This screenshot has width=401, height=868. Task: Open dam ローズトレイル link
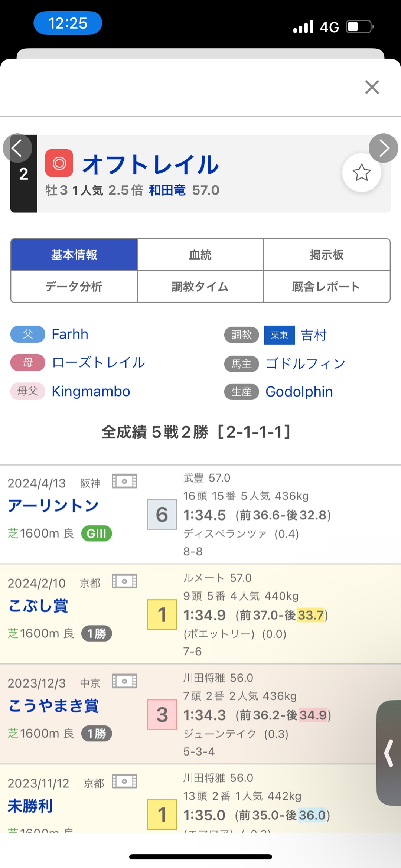tap(98, 363)
